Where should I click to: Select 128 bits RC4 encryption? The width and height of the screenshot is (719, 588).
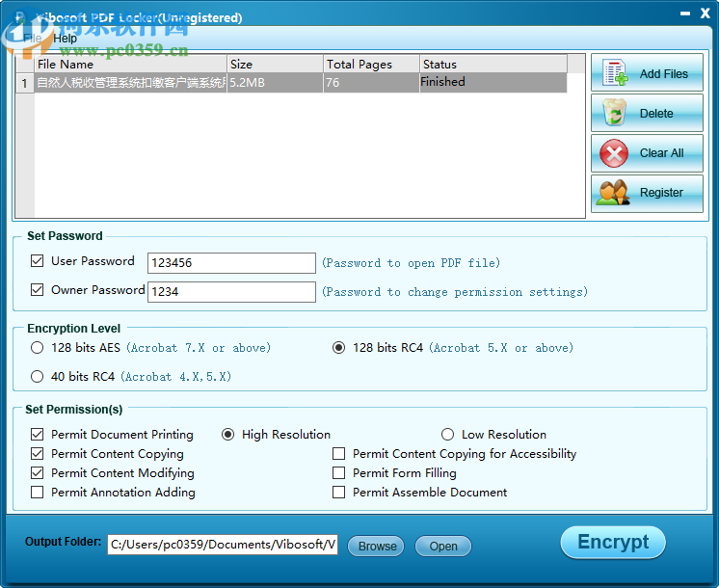(339, 348)
